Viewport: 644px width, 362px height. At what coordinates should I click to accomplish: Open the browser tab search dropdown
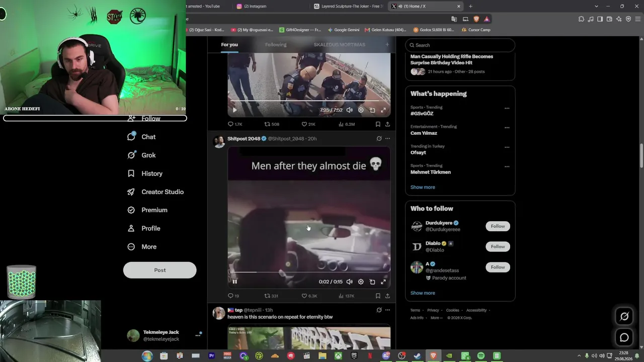point(596,6)
